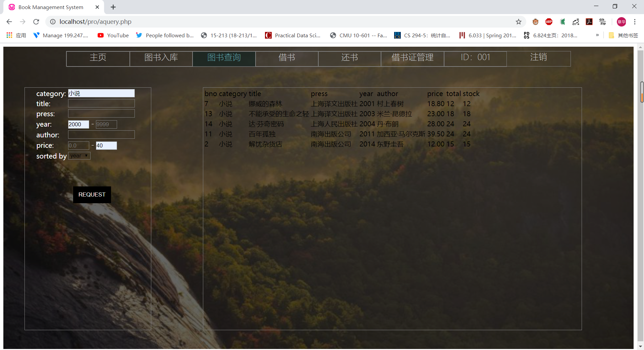Click the author 村上春树
644x350 pixels.
tap(390, 104)
